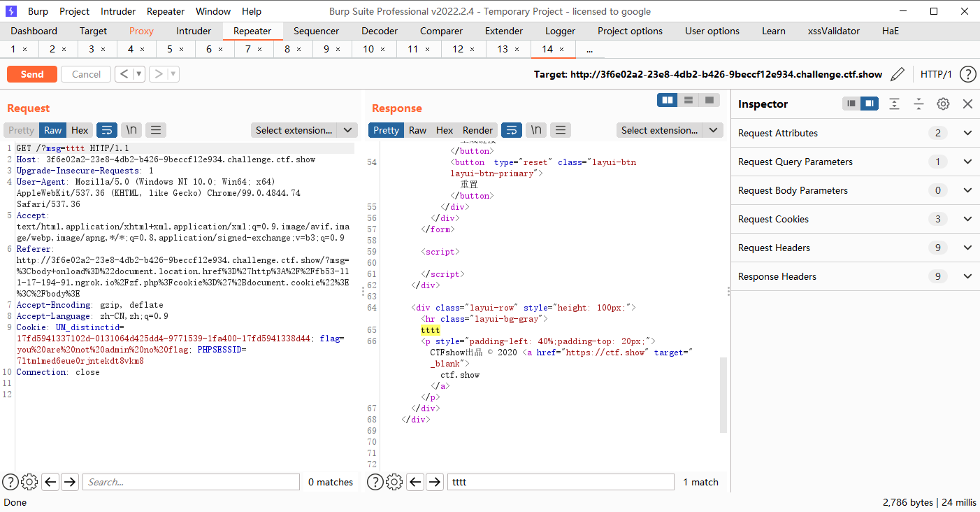Viewport: 980px width, 512px height.
Task: Switch Inspector to docked right layout
Action: 869,104
